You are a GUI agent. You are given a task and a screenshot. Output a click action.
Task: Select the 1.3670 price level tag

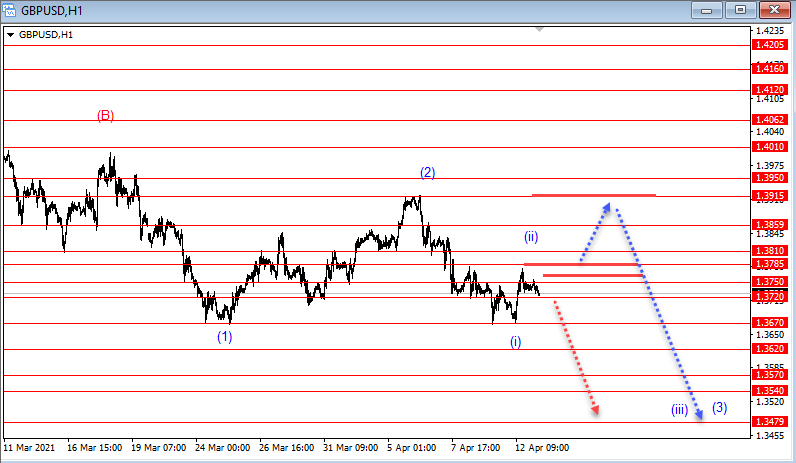(770, 323)
